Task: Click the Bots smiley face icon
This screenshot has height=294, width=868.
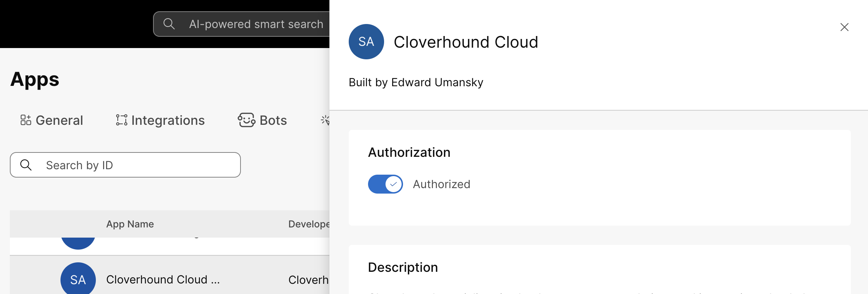Action: 246,120
